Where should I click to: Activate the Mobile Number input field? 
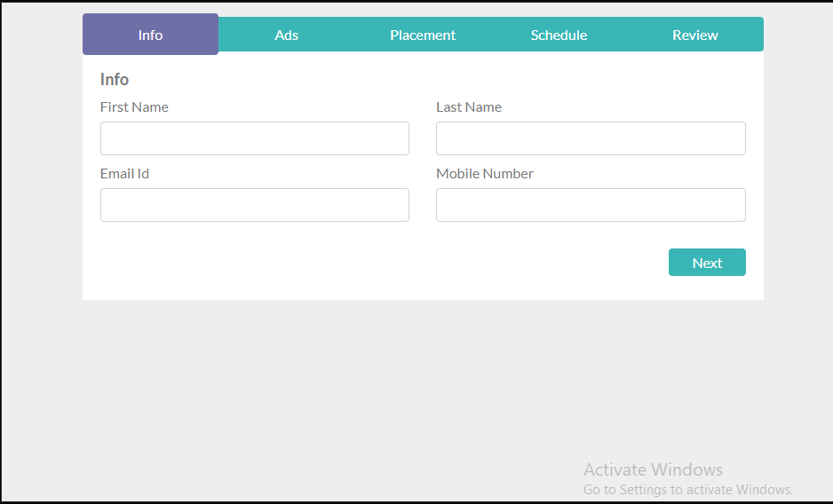591,205
